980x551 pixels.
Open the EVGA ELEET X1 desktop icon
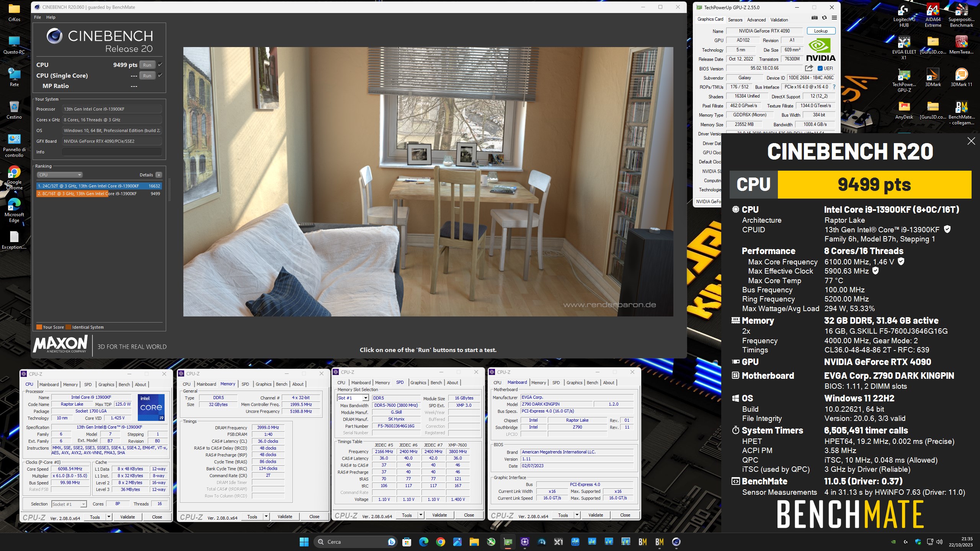904,48
